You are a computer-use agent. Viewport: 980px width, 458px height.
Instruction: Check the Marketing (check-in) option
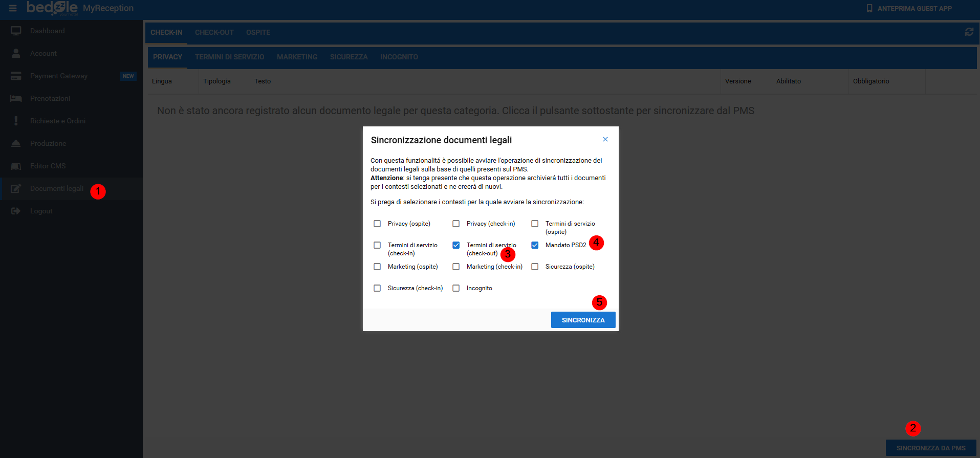tap(456, 267)
